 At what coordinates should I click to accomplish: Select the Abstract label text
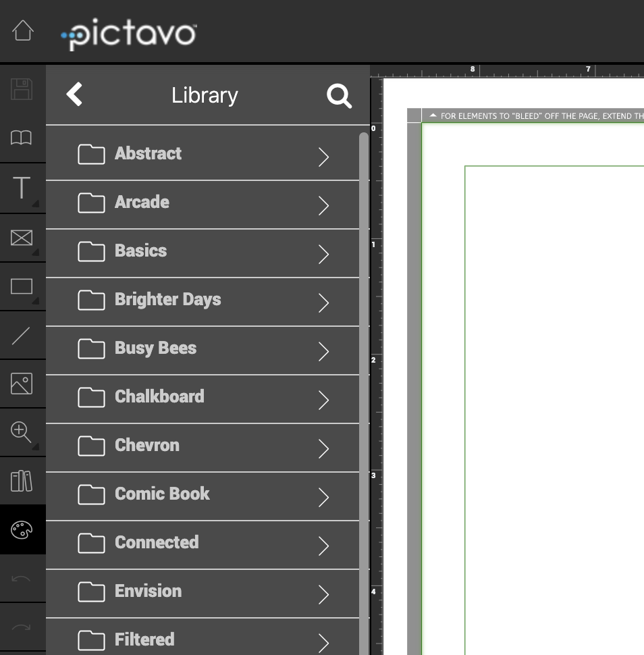pyautogui.click(x=149, y=153)
